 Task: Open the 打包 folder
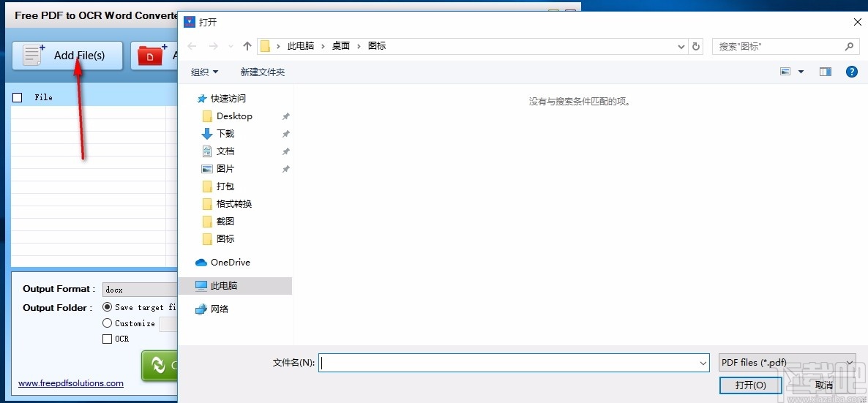coord(225,186)
